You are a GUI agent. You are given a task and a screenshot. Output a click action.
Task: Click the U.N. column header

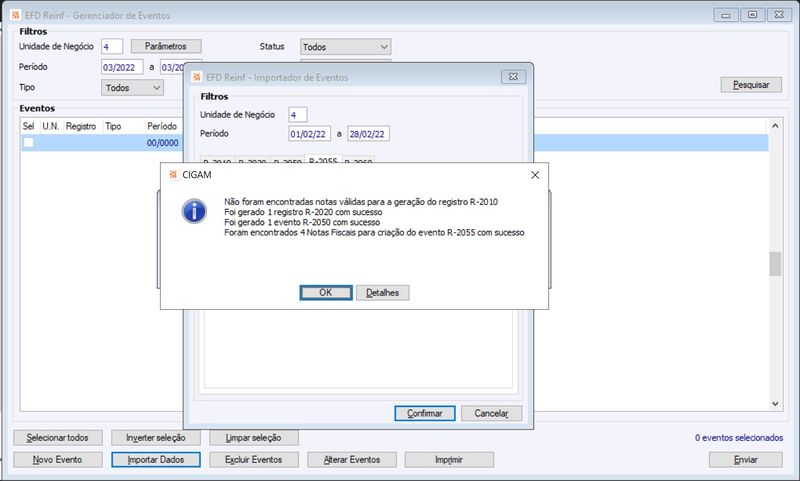[x=51, y=126]
